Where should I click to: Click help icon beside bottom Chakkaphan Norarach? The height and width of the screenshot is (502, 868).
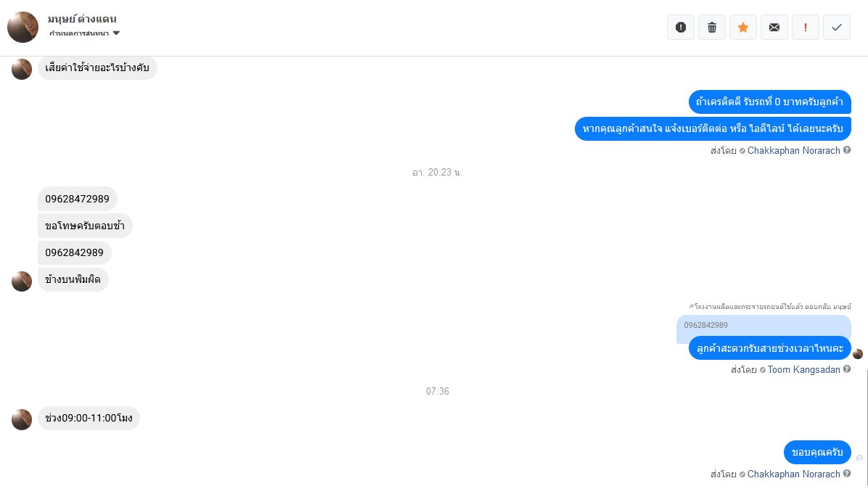[x=847, y=474]
